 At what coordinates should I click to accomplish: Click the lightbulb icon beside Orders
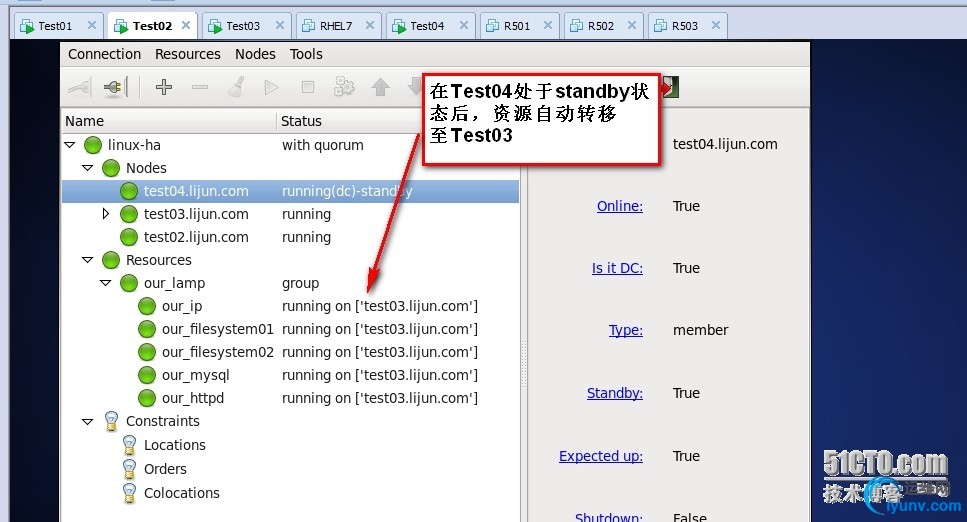(x=129, y=470)
